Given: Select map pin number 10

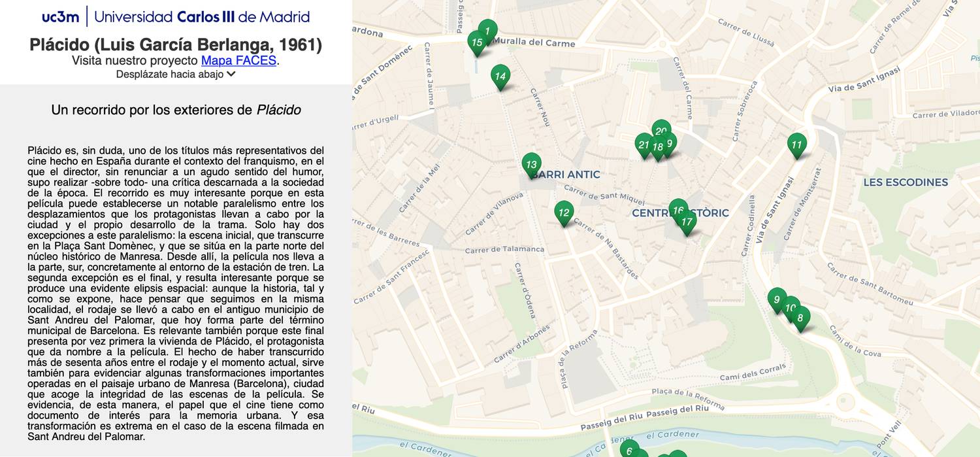Looking at the screenshot, I should (791, 307).
